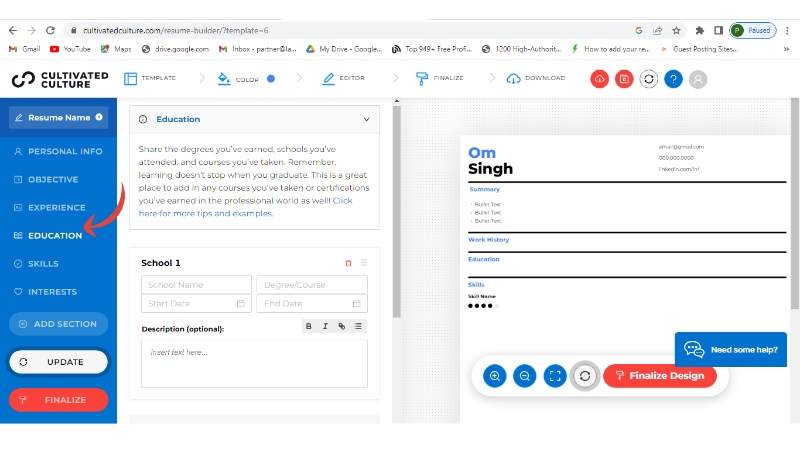Open the blue question mark help icon
The height and width of the screenshot is (449, 800).
673,78
